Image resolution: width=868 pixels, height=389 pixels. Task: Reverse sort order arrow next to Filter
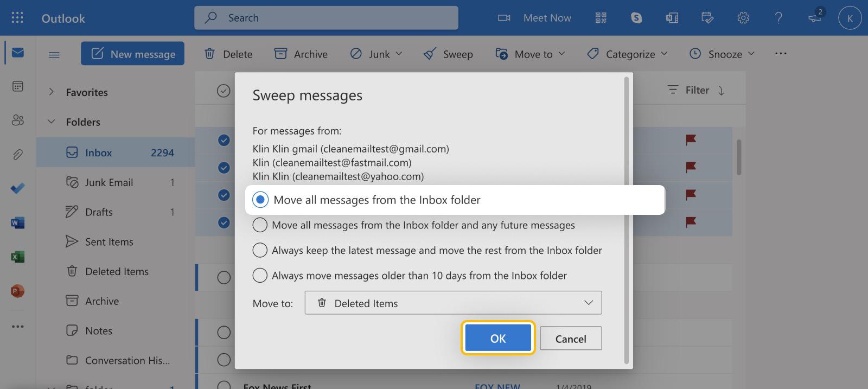pyautogui.click(x=722, y=91)
